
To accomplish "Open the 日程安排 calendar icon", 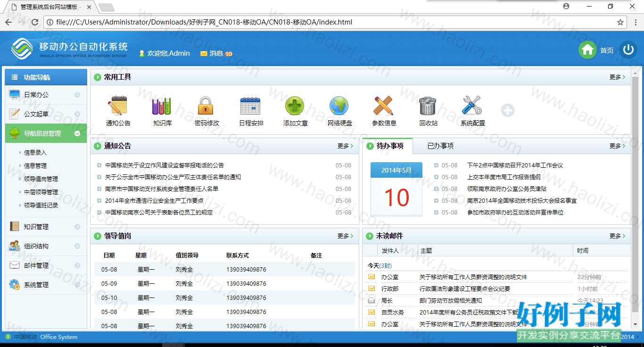I will pyautogui.click(x=250, y=106).
